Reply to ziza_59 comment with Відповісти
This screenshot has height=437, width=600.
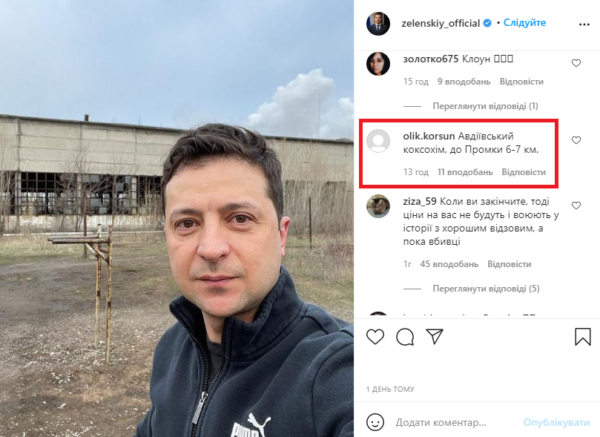click(509, 264)
